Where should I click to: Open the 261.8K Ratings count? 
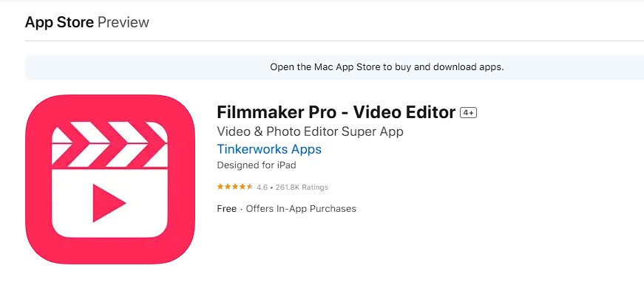point(302,188)
